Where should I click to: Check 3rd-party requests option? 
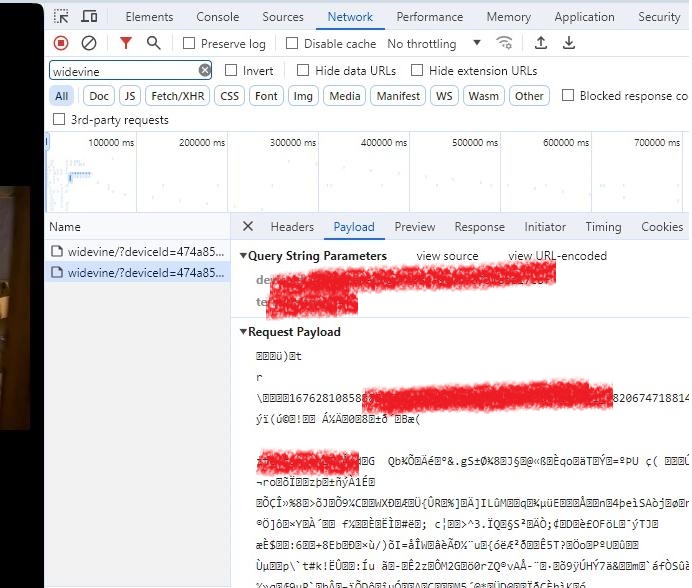coord(59,119)
